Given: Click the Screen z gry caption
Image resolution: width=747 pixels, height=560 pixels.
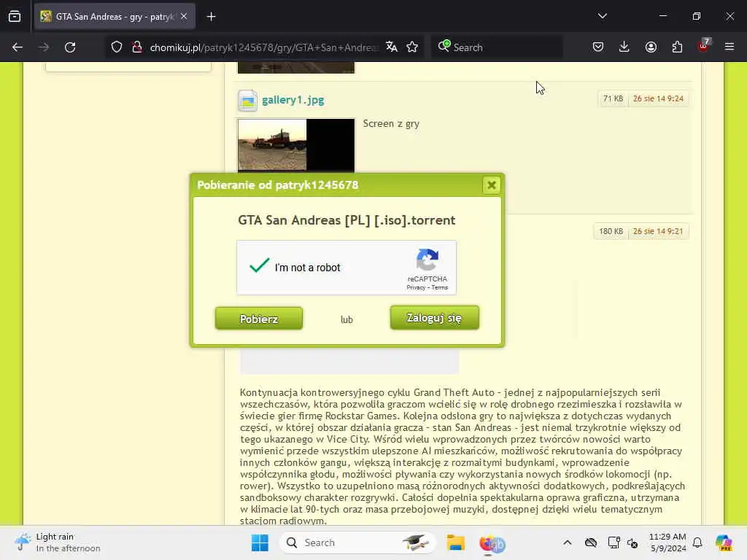Looking at the screenshot, I should [x=391, y=124].
